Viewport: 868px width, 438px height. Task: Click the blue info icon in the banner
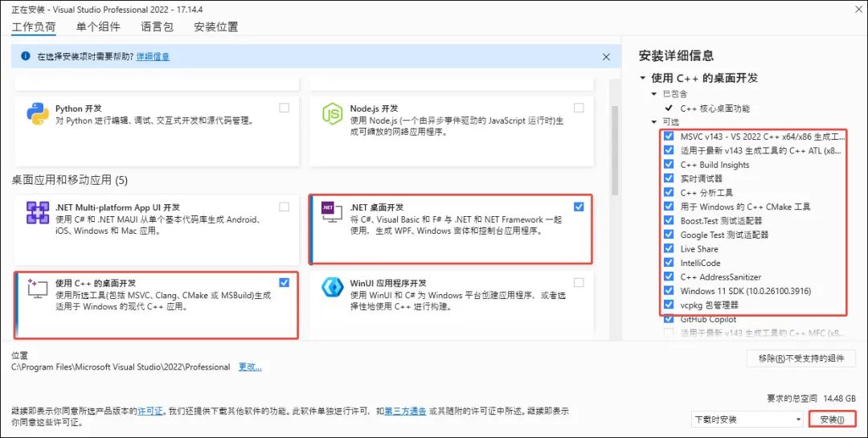click(26, 56)
